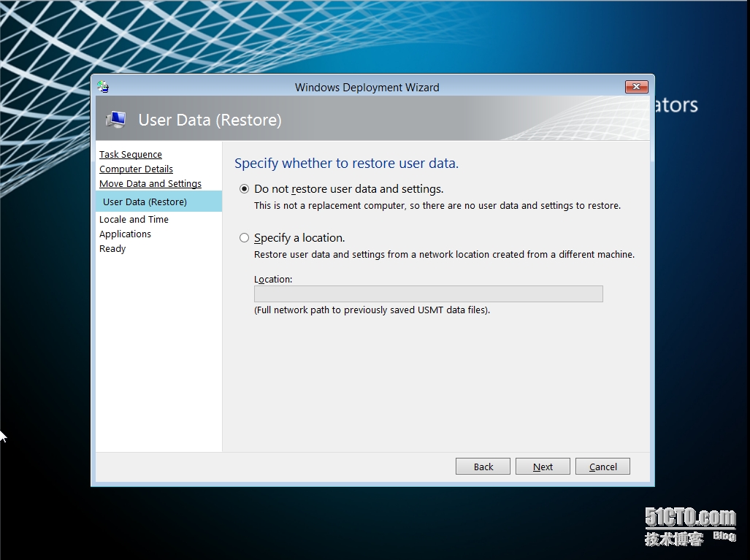Choose the Specify a location radio button
Image resolution: width=750 pixels, height=560 pixels.
245,238
